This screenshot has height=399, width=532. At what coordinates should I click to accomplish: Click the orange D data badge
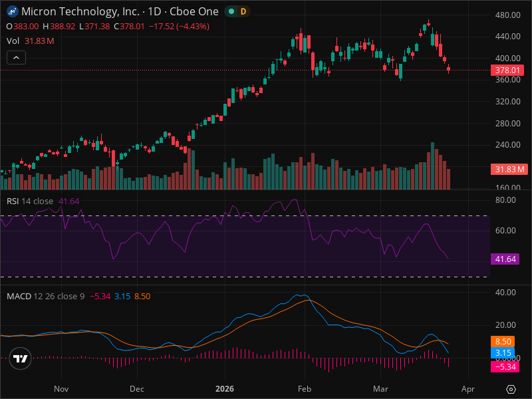point(243,11)
